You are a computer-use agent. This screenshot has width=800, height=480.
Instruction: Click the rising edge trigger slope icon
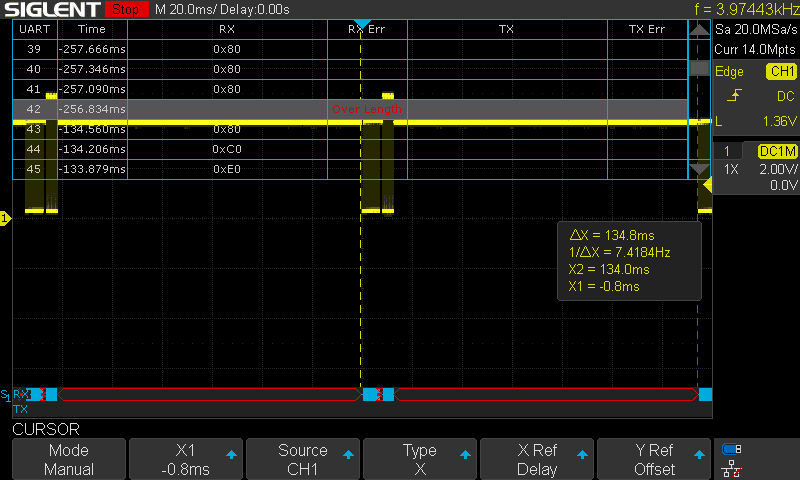point(735,96)
